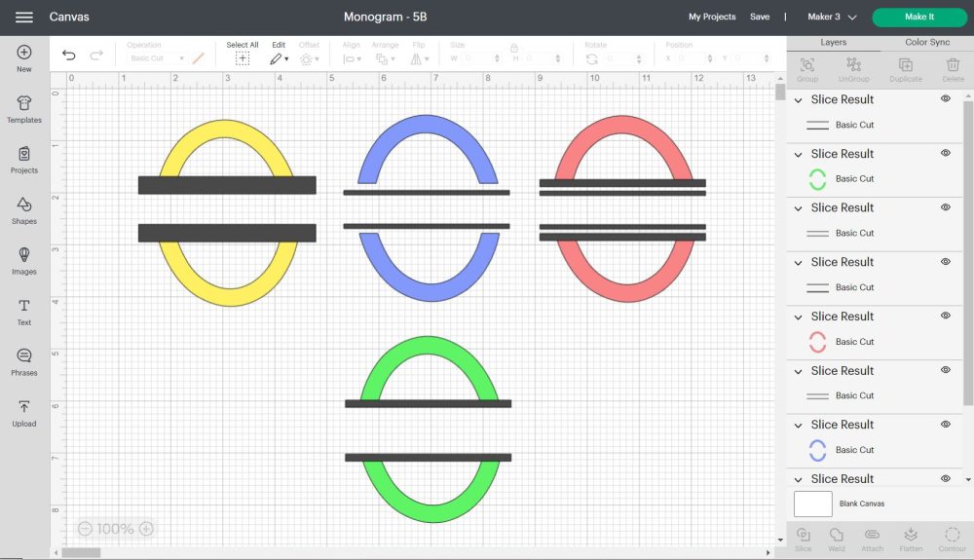Open the Templates panel in sidebar
This screenshot has height=560, width=974.
24,109
